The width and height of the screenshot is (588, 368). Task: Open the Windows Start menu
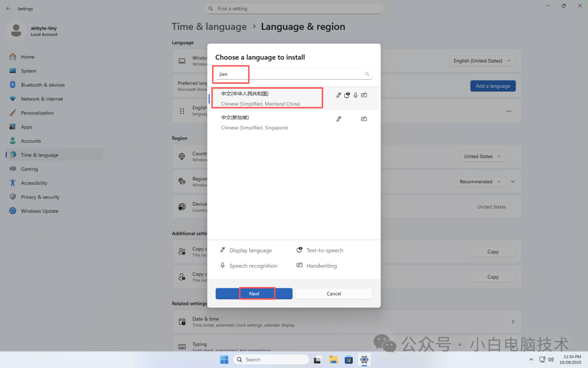click(x=224, y=359)
